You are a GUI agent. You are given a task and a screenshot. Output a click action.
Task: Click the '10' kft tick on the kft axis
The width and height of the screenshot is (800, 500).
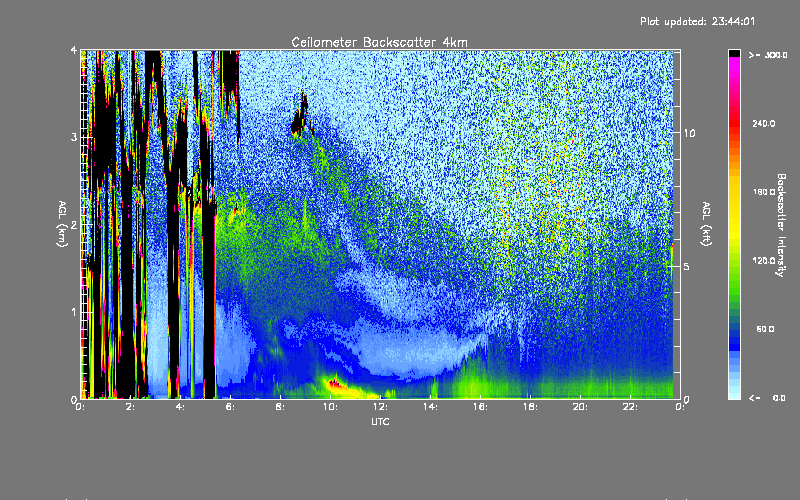point(689,133)
